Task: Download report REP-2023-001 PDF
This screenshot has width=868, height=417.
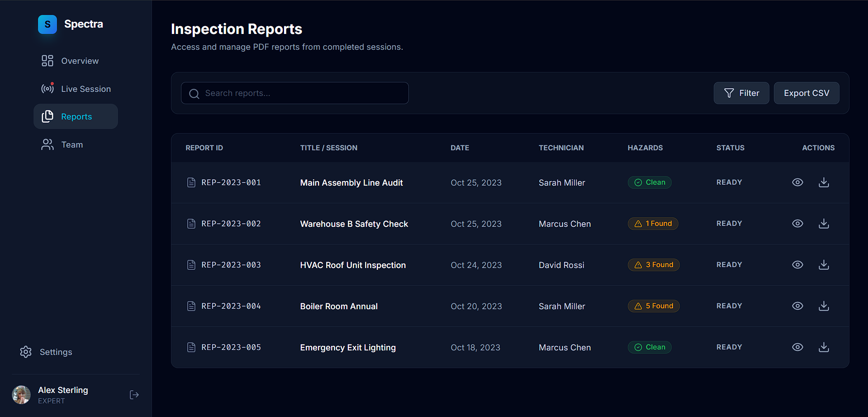Action: (824, 182)
